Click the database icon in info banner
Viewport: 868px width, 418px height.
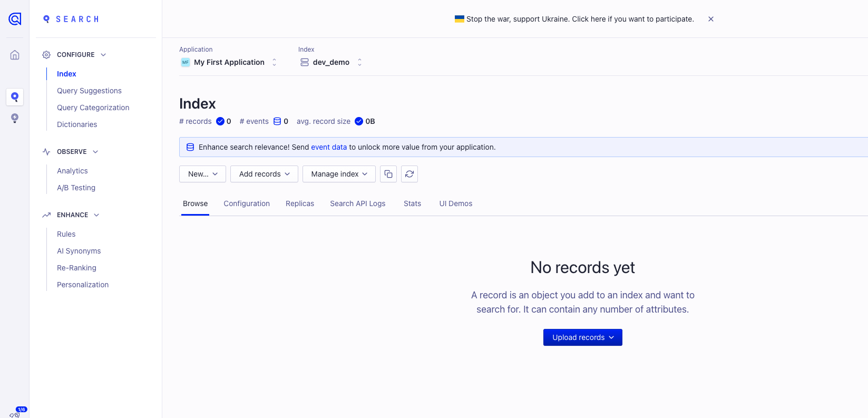pos(190,147)
